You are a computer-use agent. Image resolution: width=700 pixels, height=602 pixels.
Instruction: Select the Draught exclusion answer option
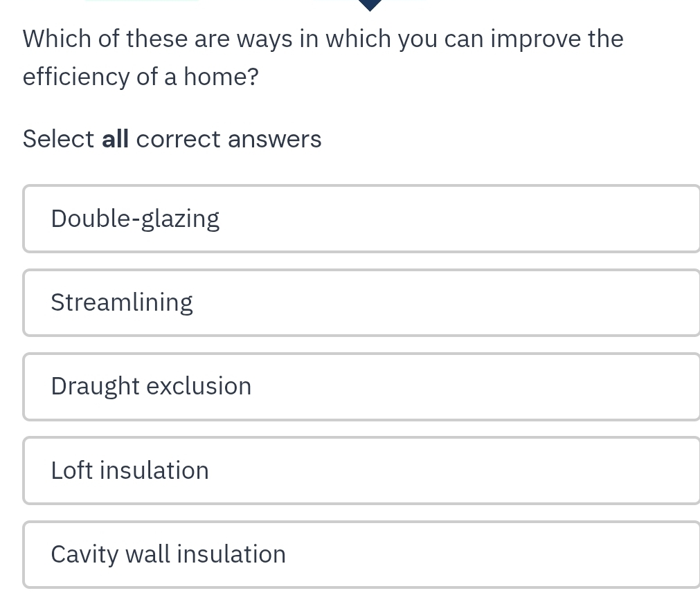click(x=361, y=387)
